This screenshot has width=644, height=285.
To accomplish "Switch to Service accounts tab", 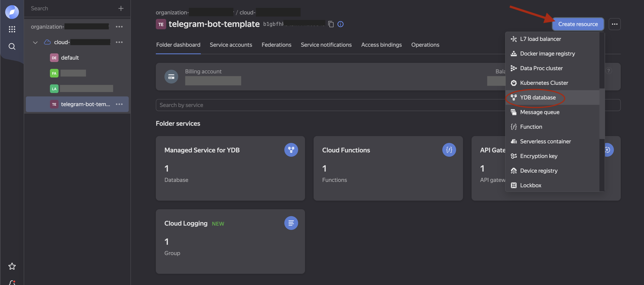I will 231,45.
